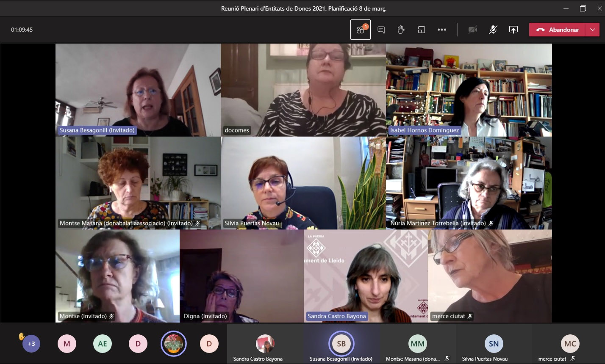605x364 pixels.
Task: Show the +3 overflow participants
Action: (x=31, y=344)
